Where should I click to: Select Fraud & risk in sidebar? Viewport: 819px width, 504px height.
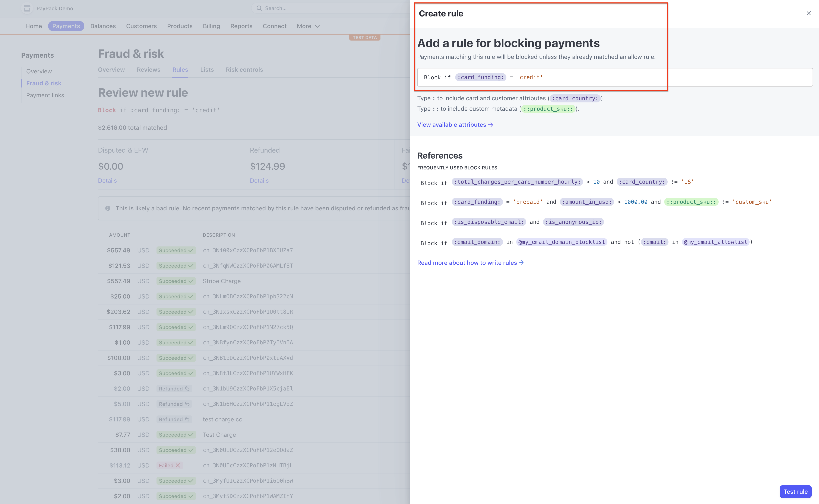tap(44, 83)
